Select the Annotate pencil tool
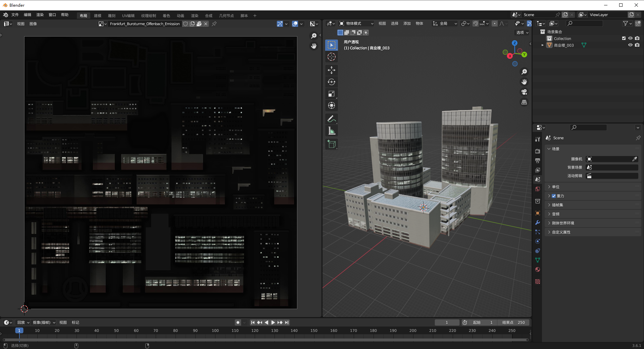Image resolution: width=644 pixels, height=349 pixels. pos(331,119)
